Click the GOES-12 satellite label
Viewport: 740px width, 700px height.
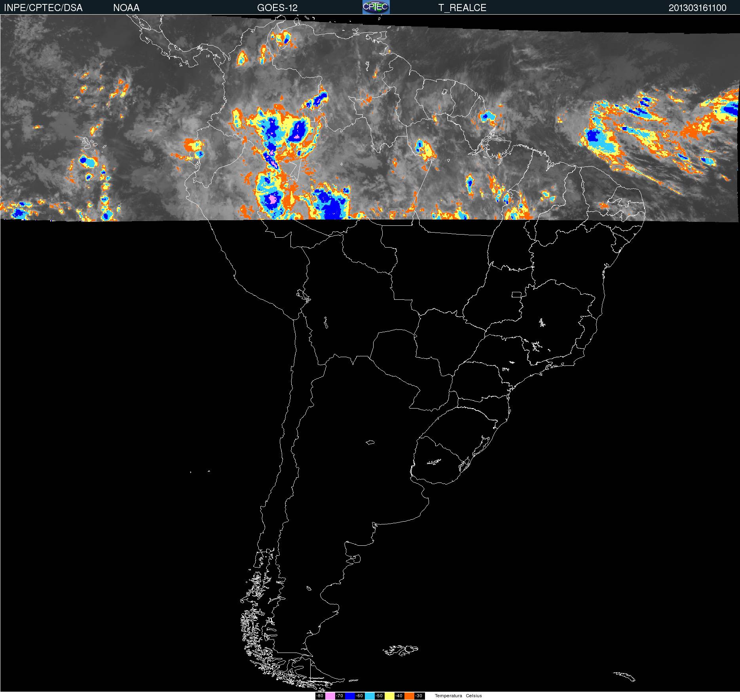(x=277, y=8)
